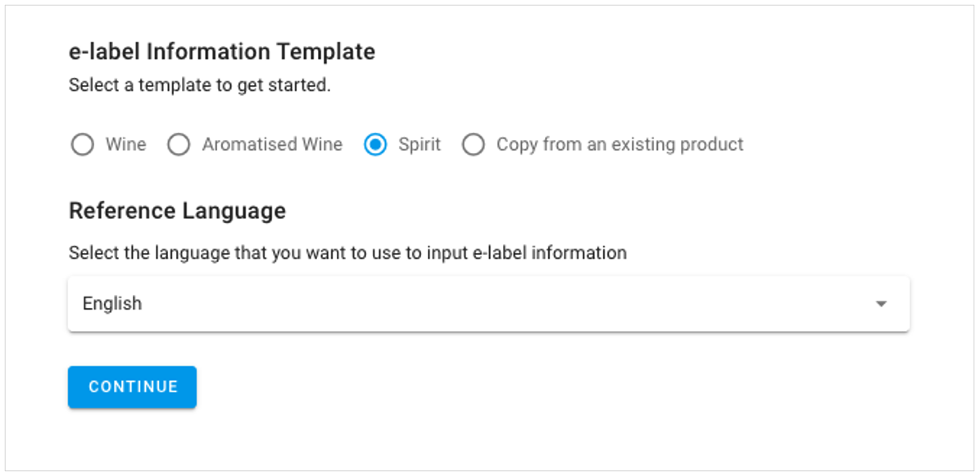Click the "Select a template to get started" text

[199, 85]
